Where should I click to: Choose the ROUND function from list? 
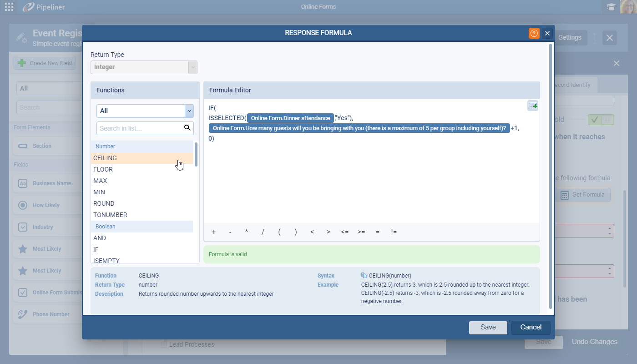104,204
